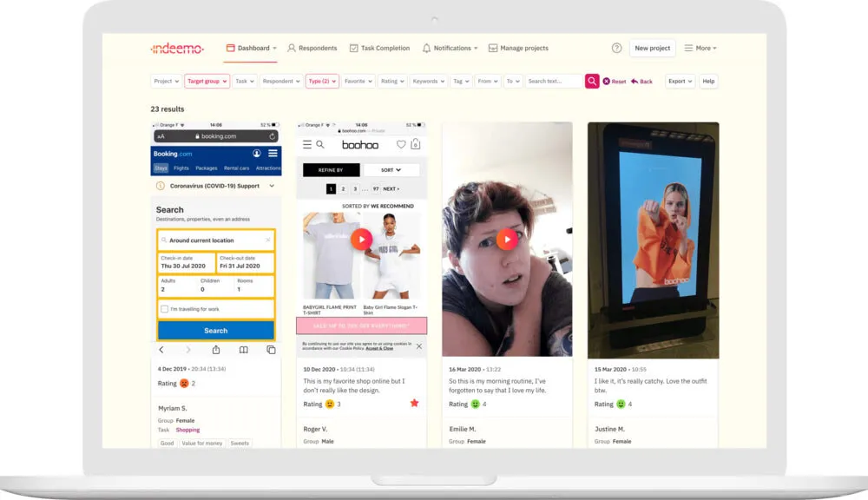Open the To date dropdown
This screenshot has height=500, width=868.
coord(513,81)
